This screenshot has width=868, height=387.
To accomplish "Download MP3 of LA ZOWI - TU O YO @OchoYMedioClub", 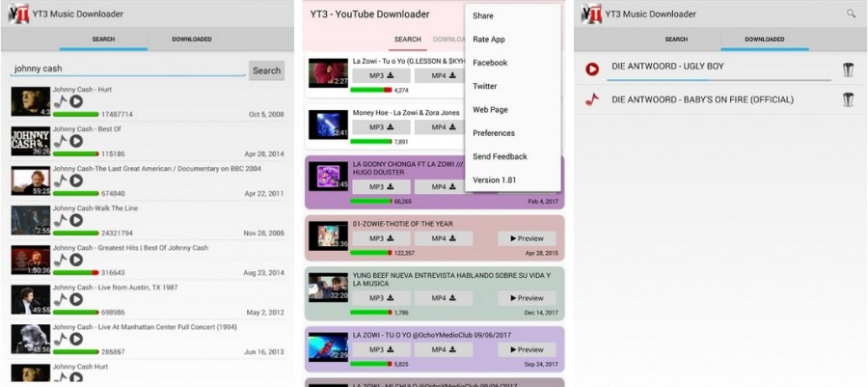I will point(381,350).
